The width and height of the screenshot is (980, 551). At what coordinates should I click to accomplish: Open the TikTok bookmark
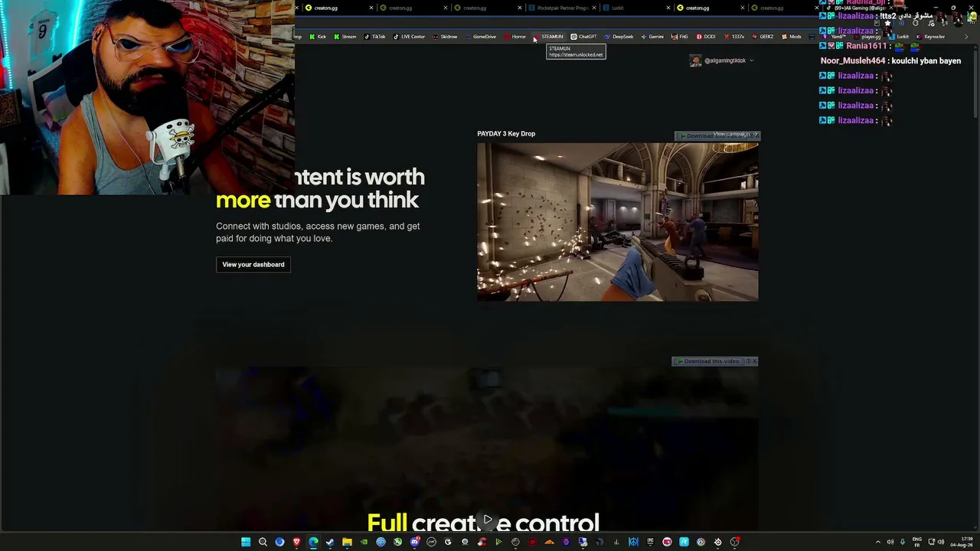coord(375,37)
